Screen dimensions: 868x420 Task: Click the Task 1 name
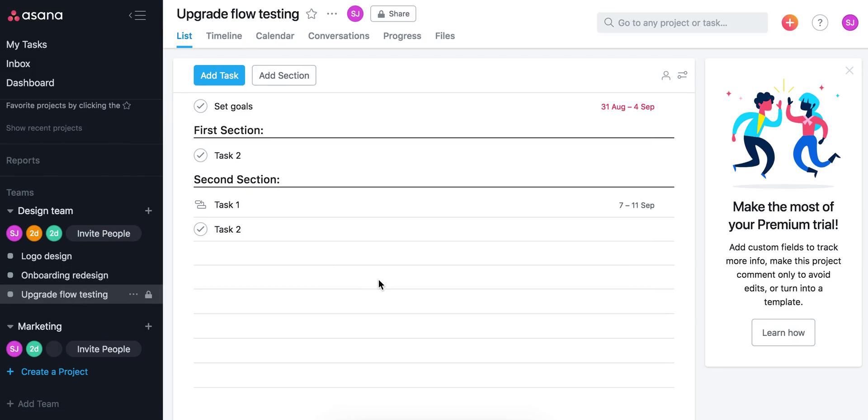pos(227,205)
